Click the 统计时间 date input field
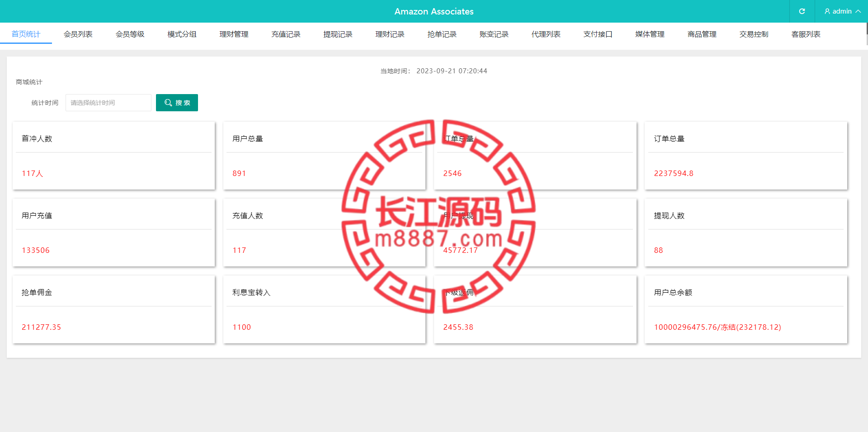The height and width of the screenshot is (432, 868). [x=108, y=103]
